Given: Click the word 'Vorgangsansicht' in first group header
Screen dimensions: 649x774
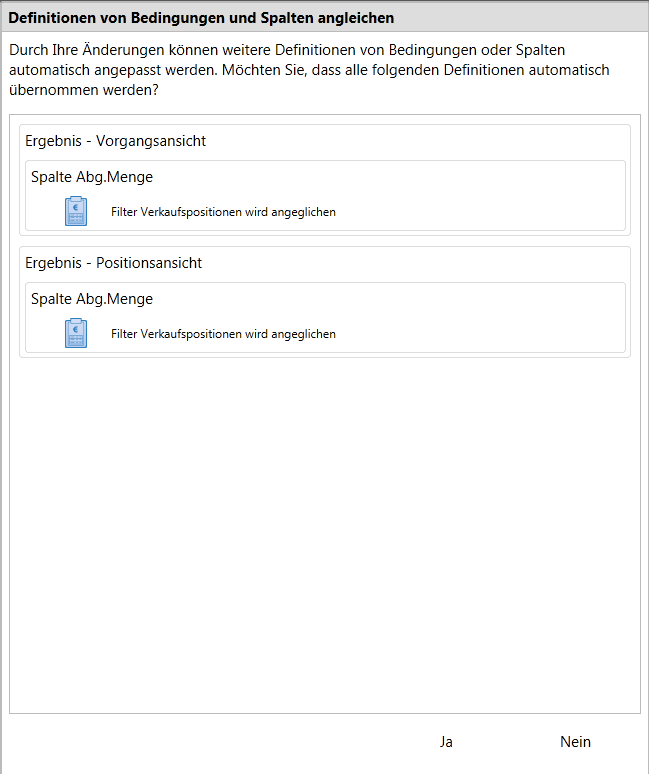Looking at the screenshot, I should click(151, 141).
